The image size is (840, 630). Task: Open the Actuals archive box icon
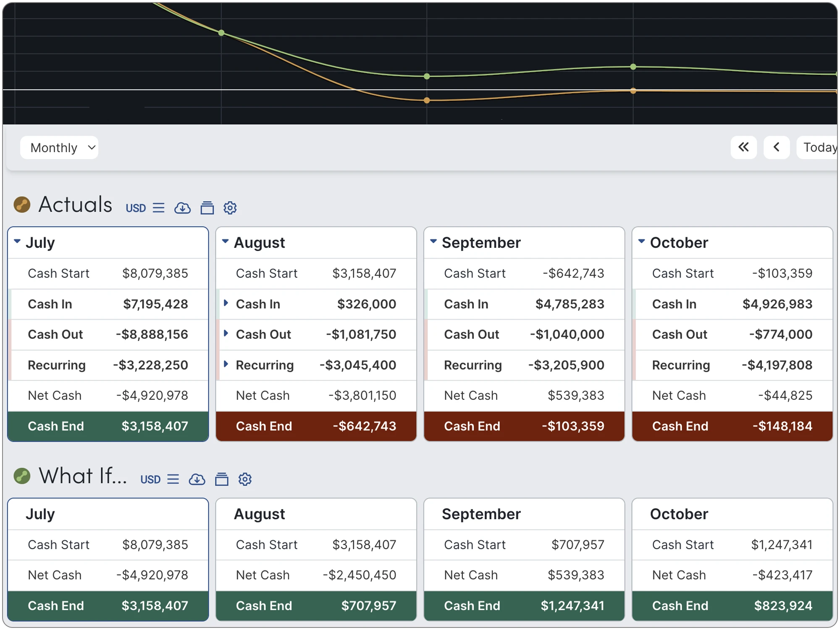click(207, 208)
